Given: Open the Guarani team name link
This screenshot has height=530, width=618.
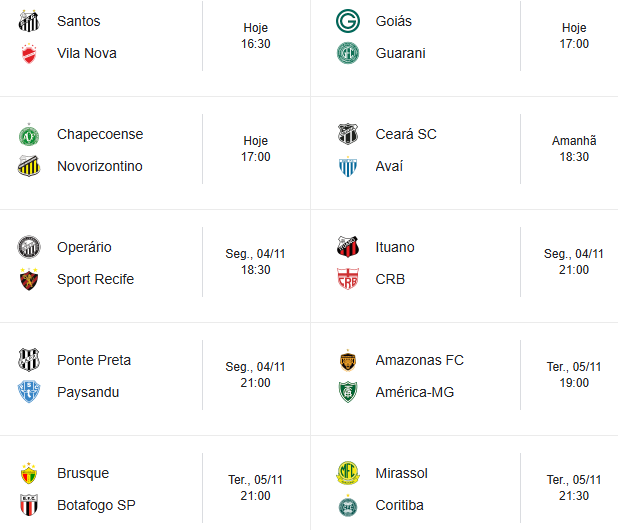Looking at the screenshot, I should click(x=400, y=53).
